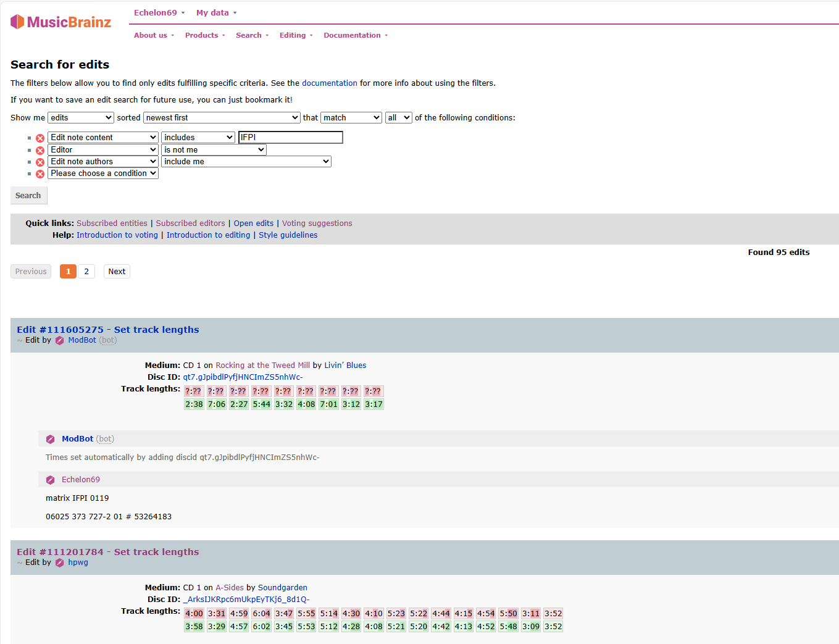Open hpwg editor profile link
The width and height of the screenshot is (839, 644).
(x=78, y=562)
